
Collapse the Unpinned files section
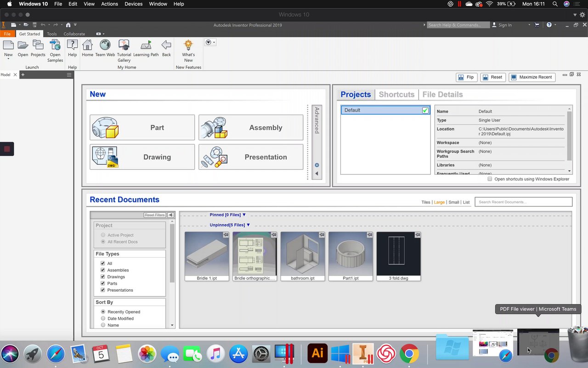[x=249, y=225]
